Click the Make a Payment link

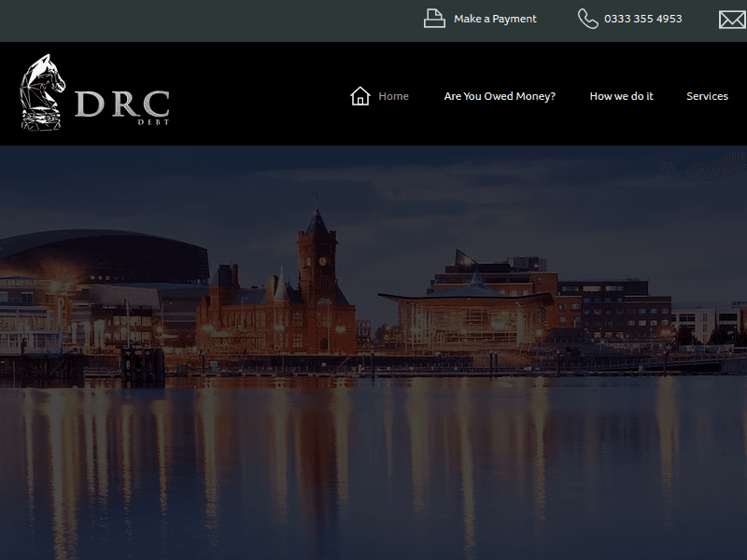coord(494,19)
